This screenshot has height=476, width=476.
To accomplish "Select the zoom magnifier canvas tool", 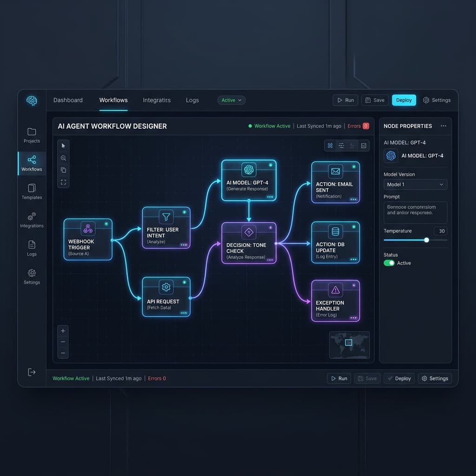I will (x=63, y=158).
